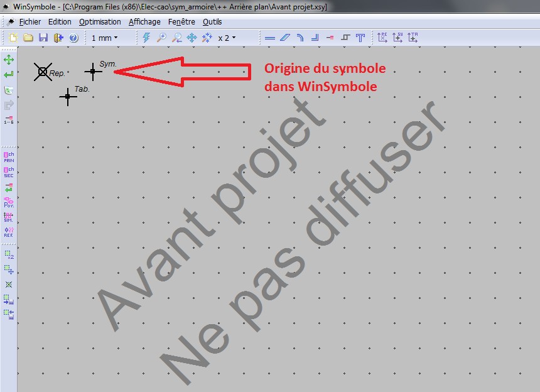This screenshot has width=540, height=392.
Task: Select the Text tool in the toolbar
Action: 360,38
